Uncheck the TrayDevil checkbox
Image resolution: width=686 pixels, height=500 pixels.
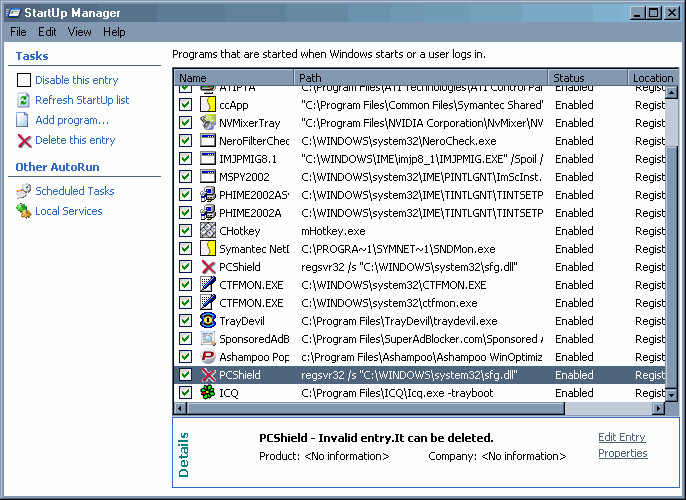(186, 321)
